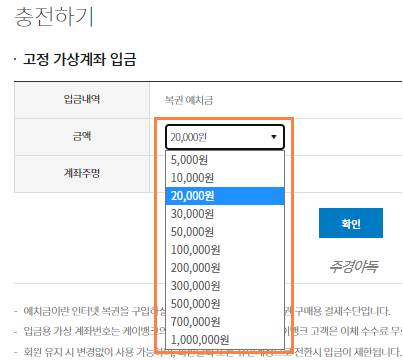This screenshot has height=360, width=403.
Task: Click the 고정 가상계좌 입금 heading
Action: [x=80, y=60]
